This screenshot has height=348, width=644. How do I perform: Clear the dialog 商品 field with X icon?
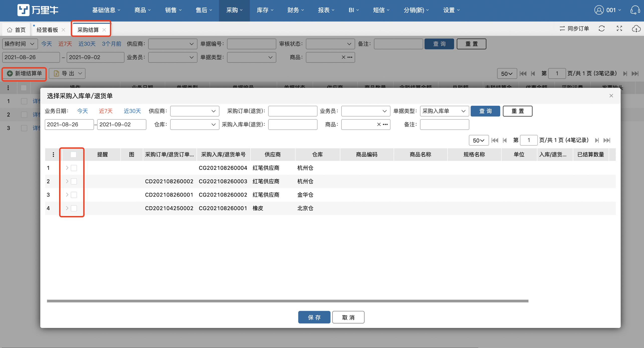click(379, 124)
